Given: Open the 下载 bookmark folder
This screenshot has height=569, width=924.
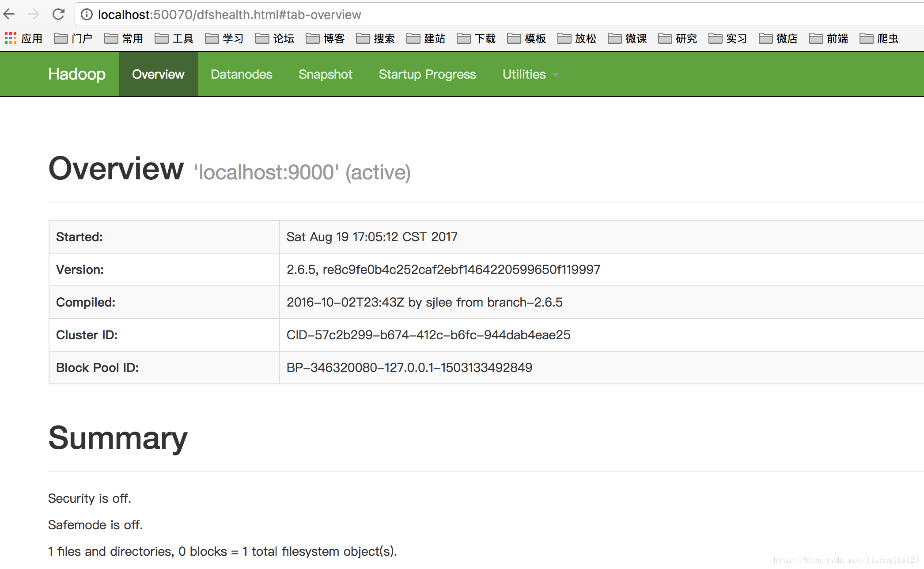Looking at the screenshot, I should (476, 38).
